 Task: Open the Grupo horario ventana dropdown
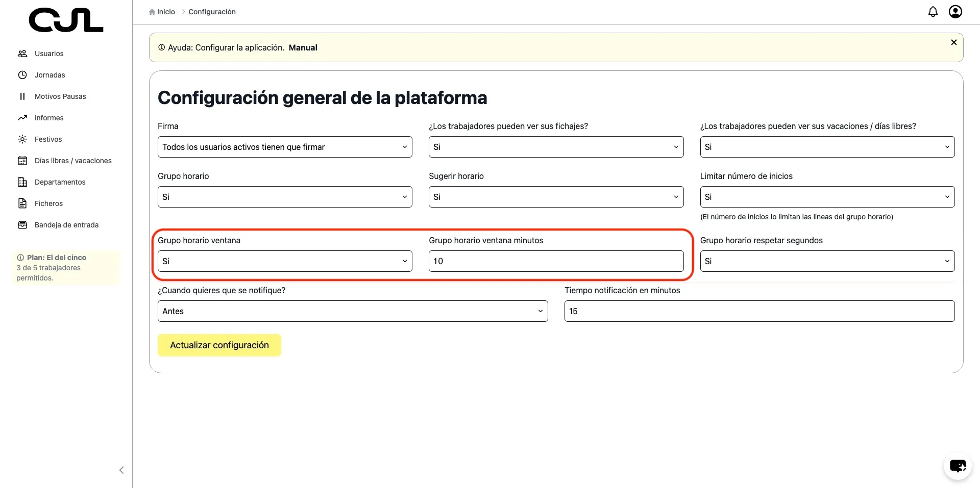click(285, 261)
